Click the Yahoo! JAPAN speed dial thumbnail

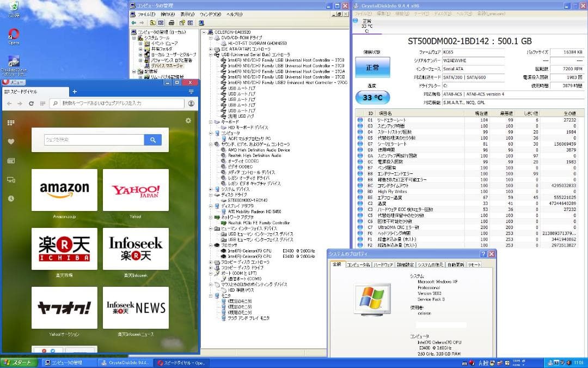click(x=136, y=191)
